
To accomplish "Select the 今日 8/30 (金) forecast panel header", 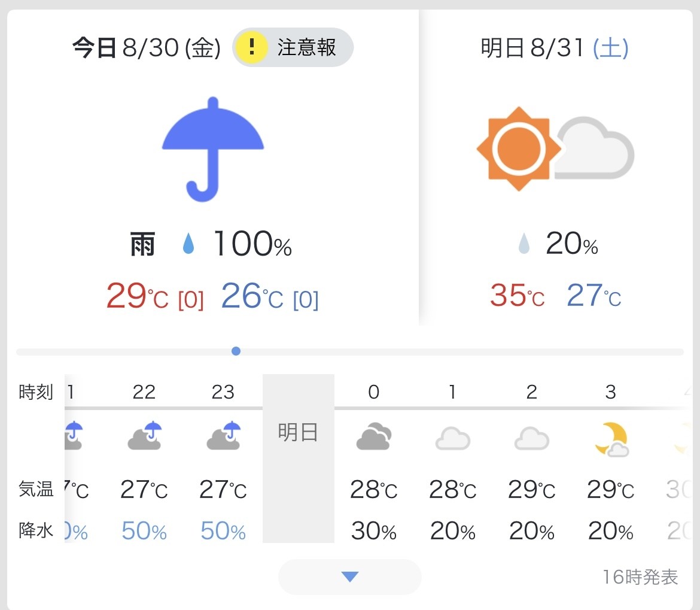I will point(147,48).
